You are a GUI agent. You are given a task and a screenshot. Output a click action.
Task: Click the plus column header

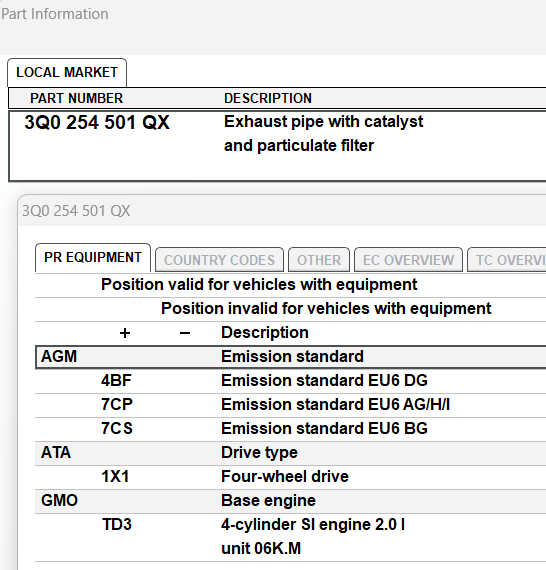[x=125, y=333]
